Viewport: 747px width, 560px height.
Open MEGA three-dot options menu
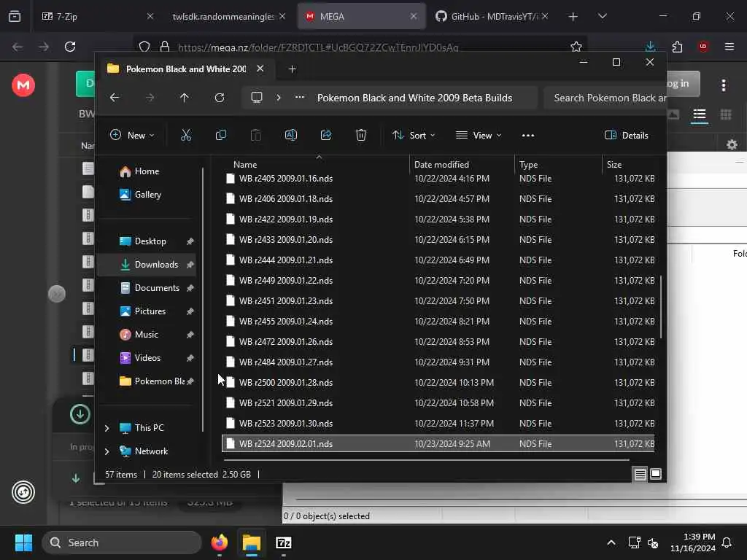724,85
